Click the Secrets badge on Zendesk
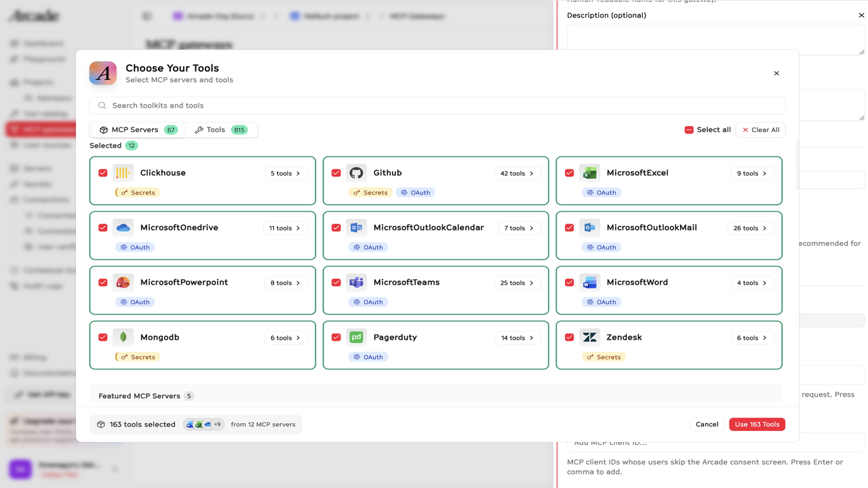Viewport: 868px width, 488px height. click(604, 357)
